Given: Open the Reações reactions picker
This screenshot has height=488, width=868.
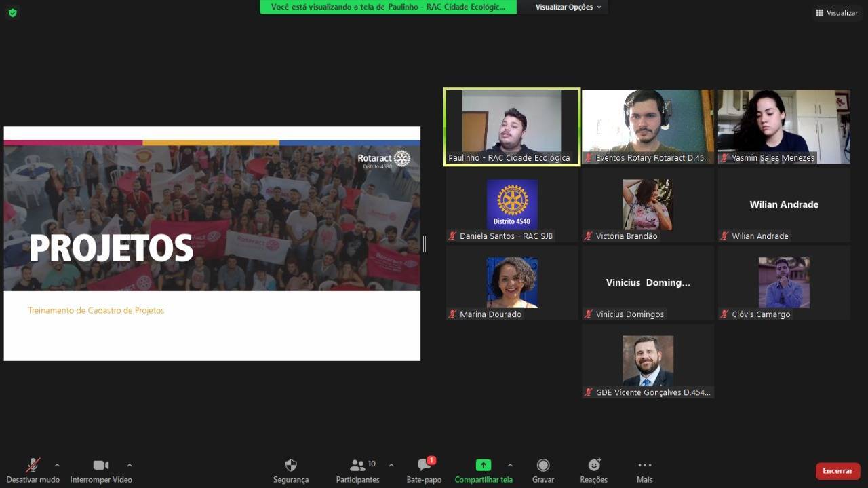Looking at the screenshot, I should (593, 470).
